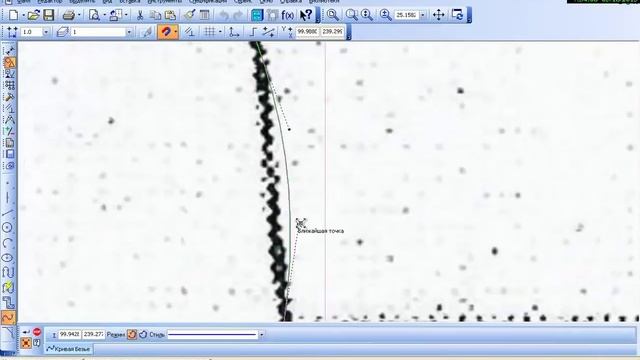Click the pan view cross-arrows icon
The width and height of the screenshot is (640, 360).
point(439,15)
